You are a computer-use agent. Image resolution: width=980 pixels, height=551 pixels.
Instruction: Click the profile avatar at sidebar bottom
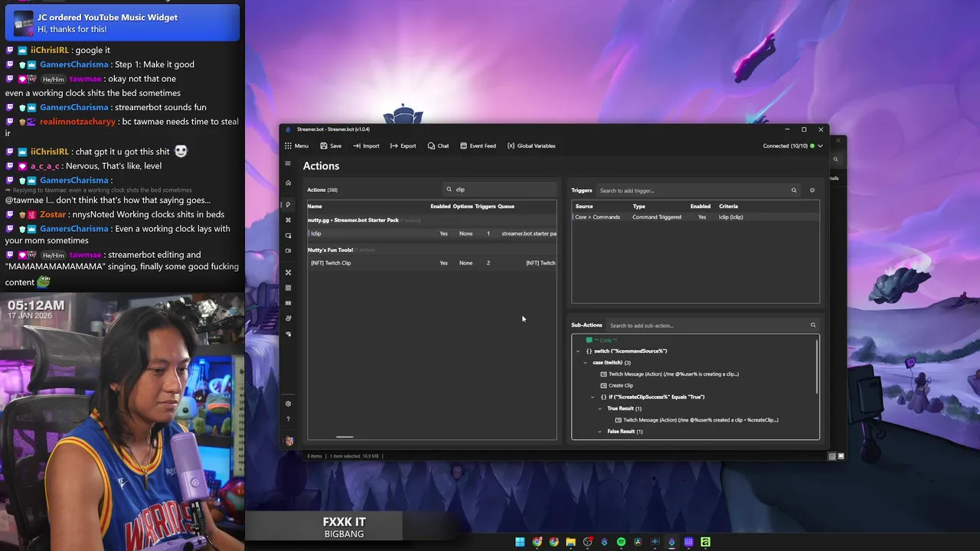pyautogui.click(x=289, y=441)
